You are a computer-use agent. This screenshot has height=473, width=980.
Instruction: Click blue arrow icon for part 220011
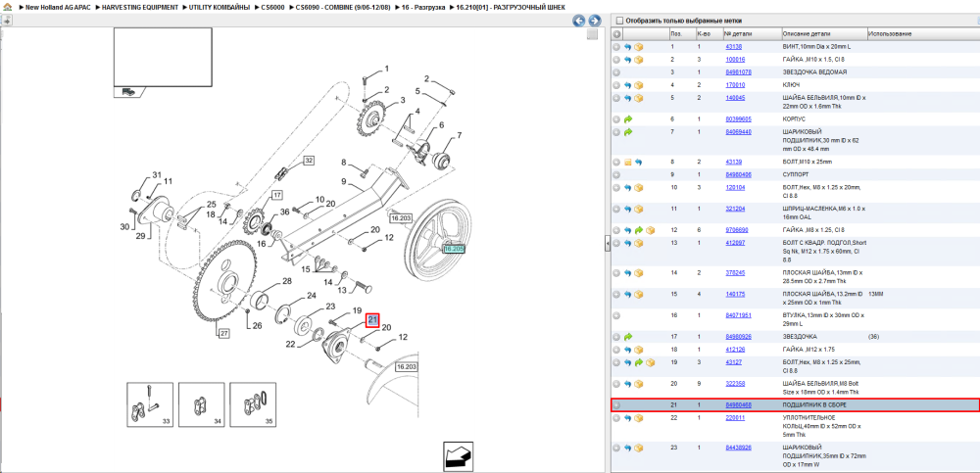coord(628,417)
